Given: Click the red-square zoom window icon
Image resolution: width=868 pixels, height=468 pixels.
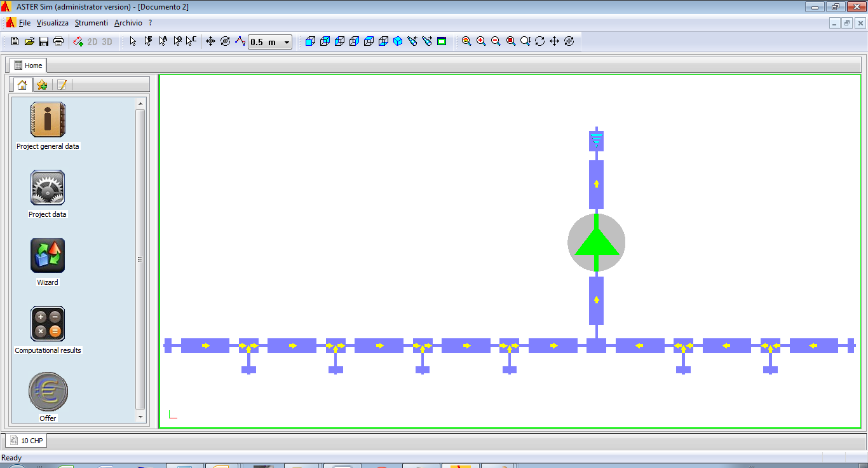Looking at the screenshot, I should pos(510,41).
